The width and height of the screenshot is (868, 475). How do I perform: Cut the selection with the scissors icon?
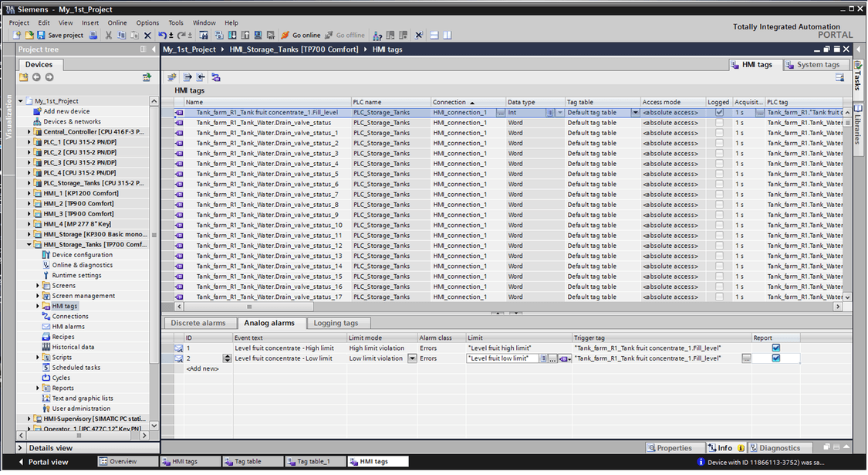pyautogui.click(x=109, y=35)
